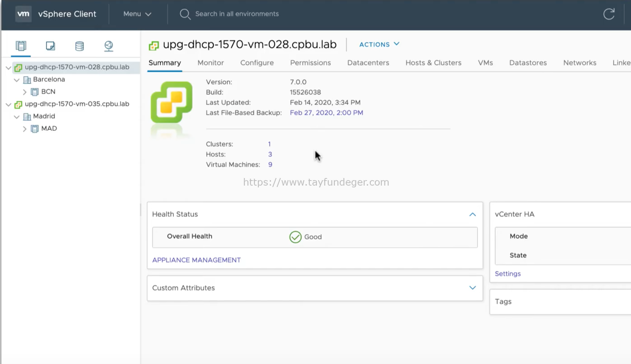
Task: Open the ACTIONS dropdown
Action: [x=379, y=44]
